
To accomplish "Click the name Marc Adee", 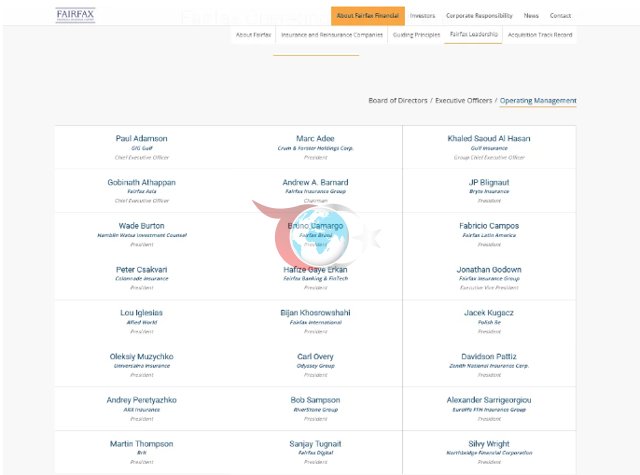I will click(315, 138).
